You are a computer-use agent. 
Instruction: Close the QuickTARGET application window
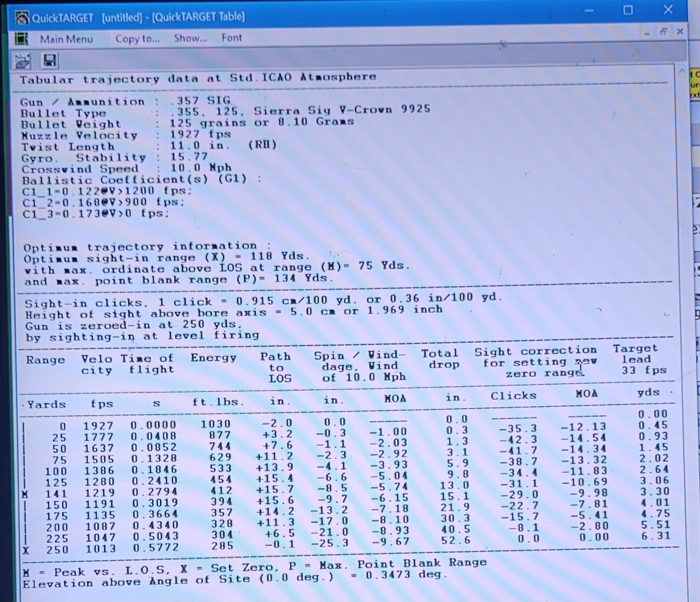pyautogui.click(x=668, y=9)
